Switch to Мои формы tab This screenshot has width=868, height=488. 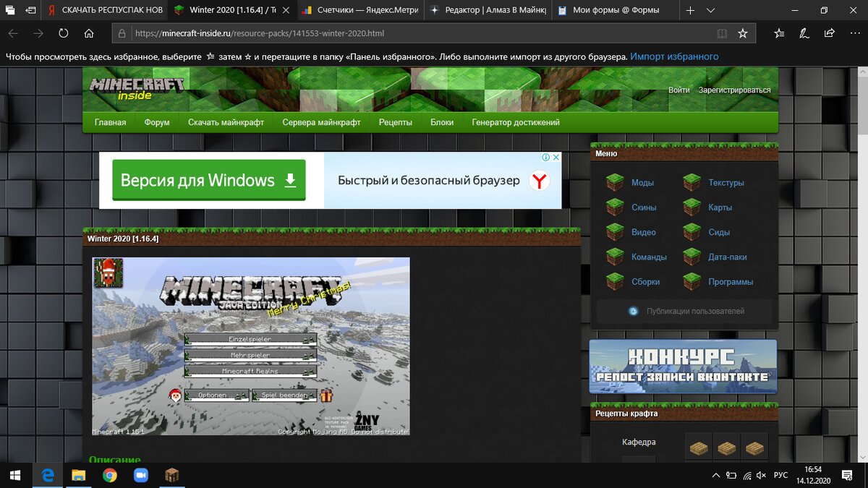(x=616, y=10)
